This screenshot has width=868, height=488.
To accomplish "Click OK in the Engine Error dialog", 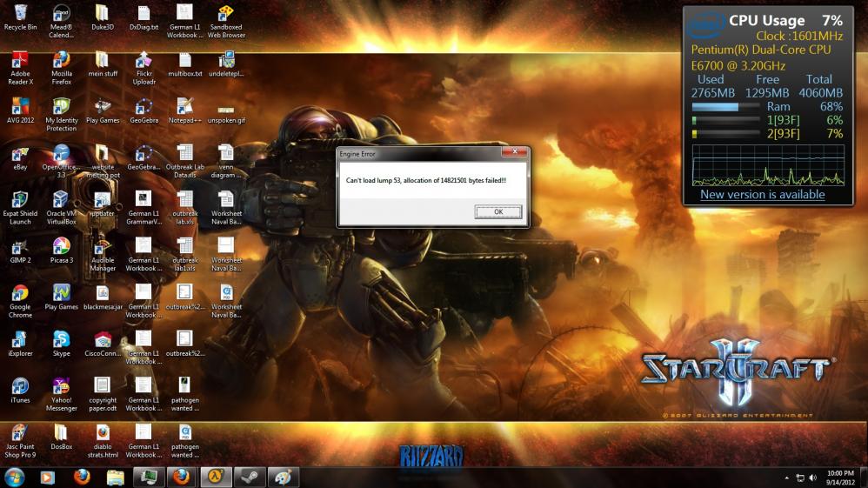I will pyautogui.click(x=497, y=211).
